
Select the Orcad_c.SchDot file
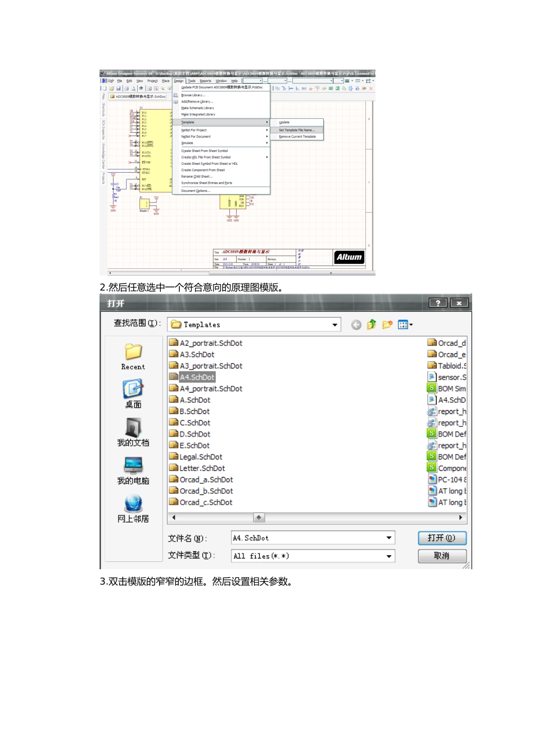pyautogui.click(x=201, y=502)
